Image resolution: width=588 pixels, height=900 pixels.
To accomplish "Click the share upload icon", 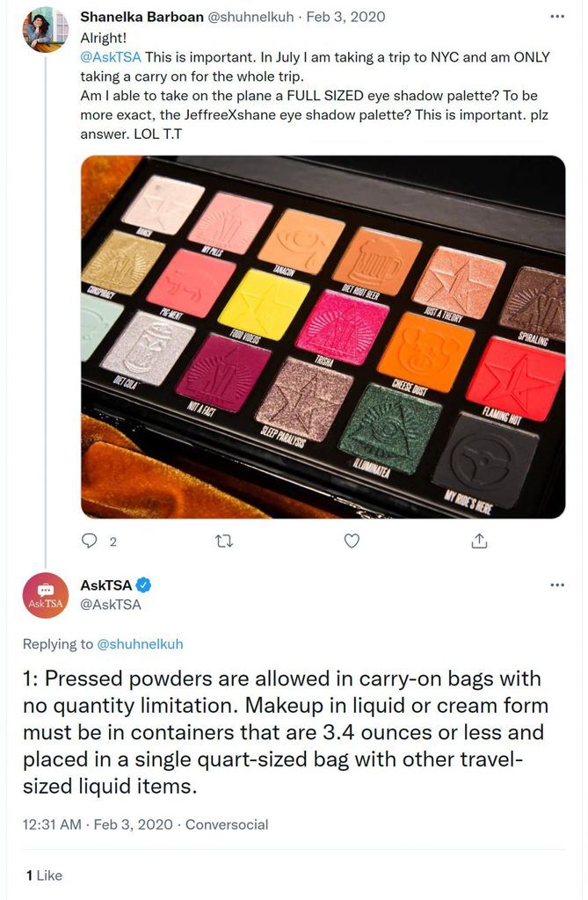I will pyautogui.click(x=480, y=541).
